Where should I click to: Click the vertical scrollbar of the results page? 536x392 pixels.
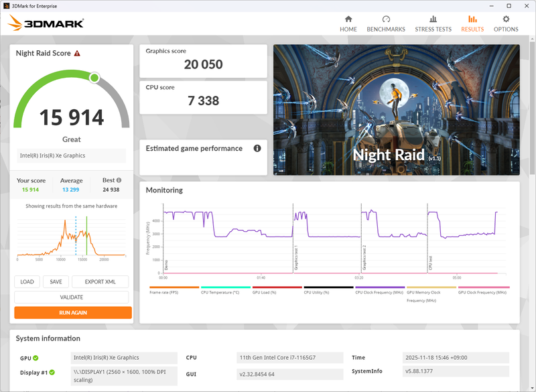[533, 109]
